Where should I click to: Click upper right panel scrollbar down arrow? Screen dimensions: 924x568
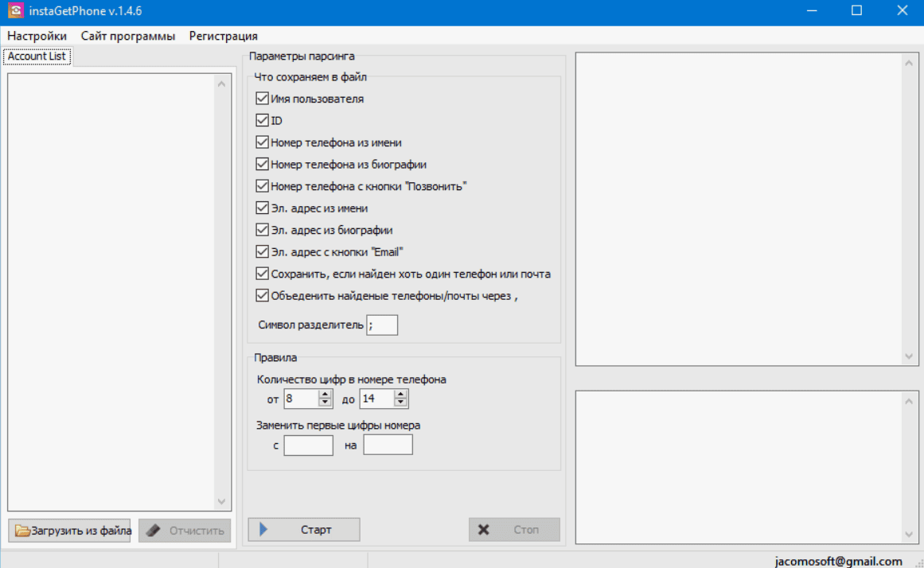909,356
